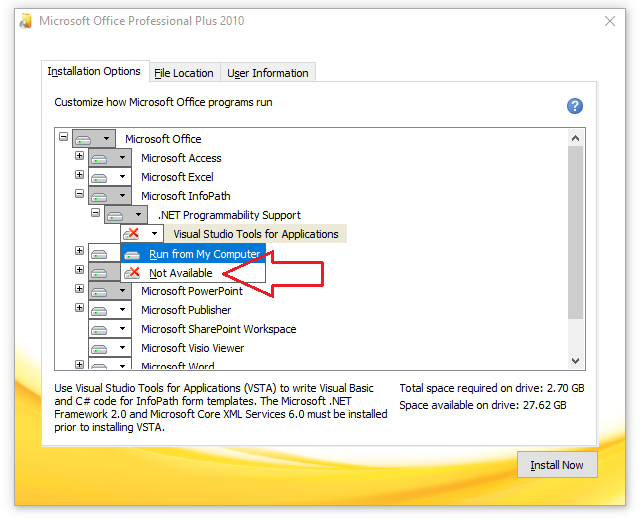The image size is (644, 519).
Task: Open dropdown arrow for Visual Studio Tools for Applications
Action: [154, 234]
